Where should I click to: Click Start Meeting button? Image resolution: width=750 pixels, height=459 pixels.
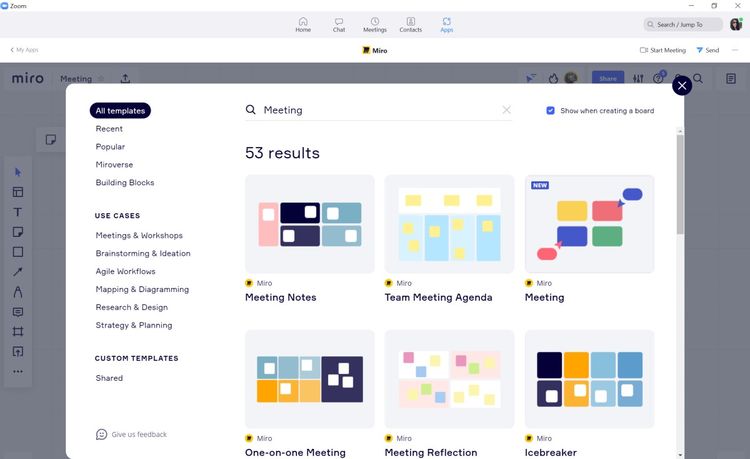(663, 50)
